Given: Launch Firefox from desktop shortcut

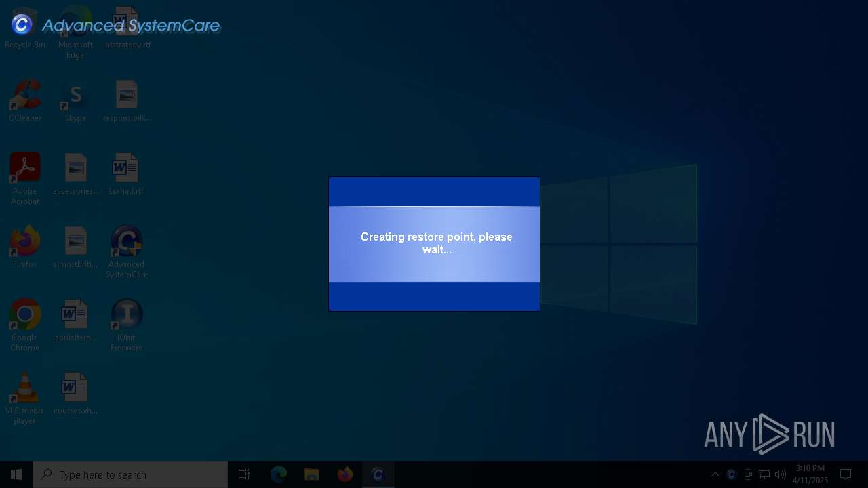Looking at the screenshot, I should (x=25, y=247).
